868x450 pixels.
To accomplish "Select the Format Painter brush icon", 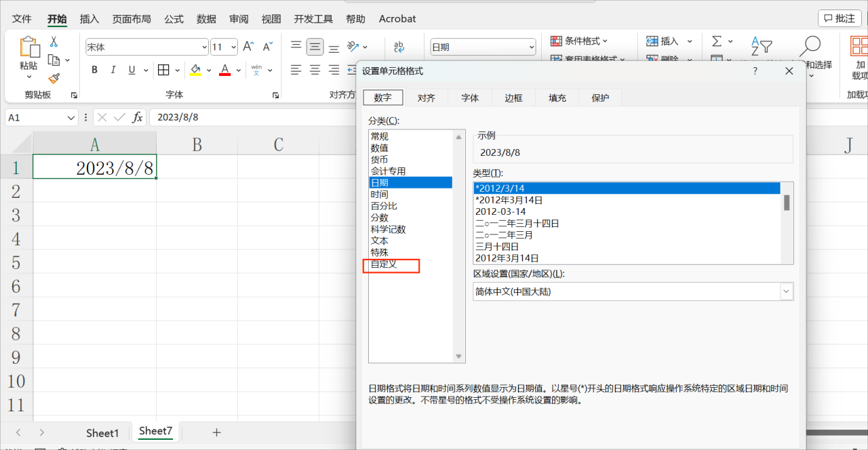I will pos(54,79).
